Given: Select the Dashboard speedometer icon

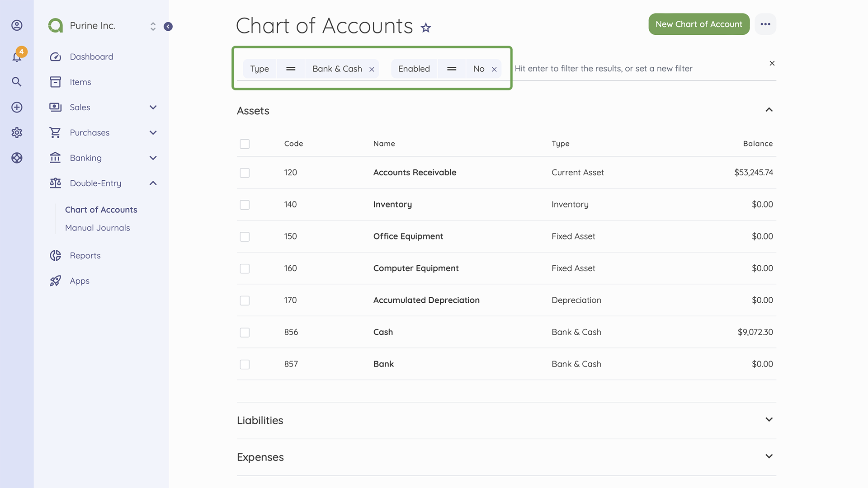Looking at the screenshot, I should point(55,56).
